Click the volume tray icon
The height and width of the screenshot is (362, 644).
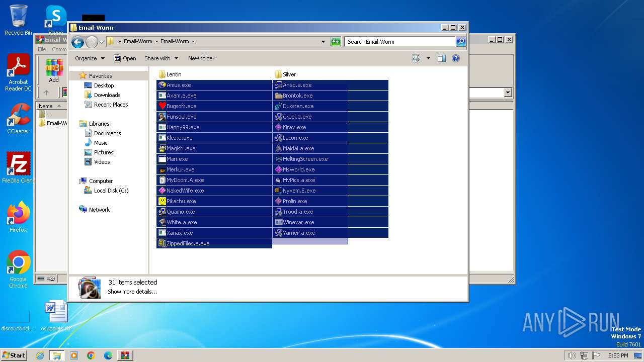572,355
